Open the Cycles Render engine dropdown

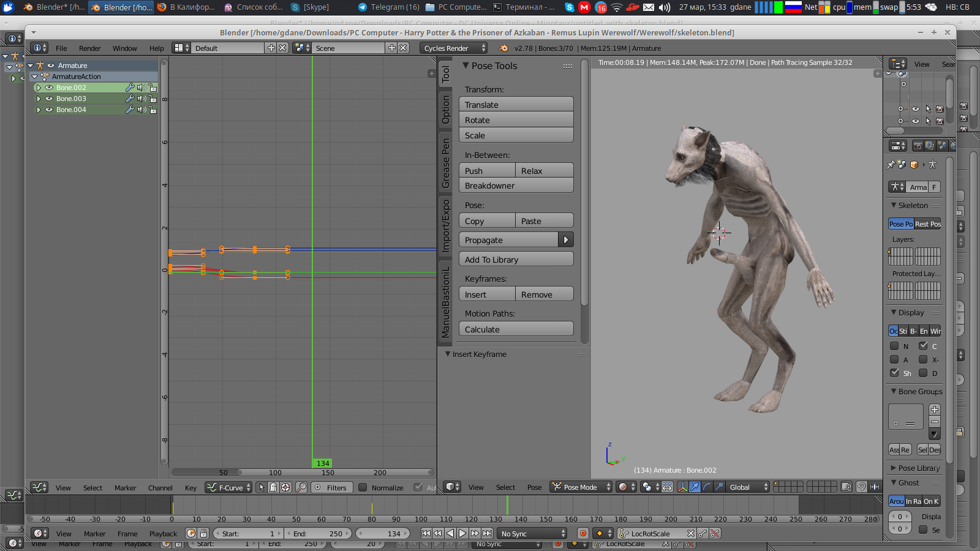tap(454, 48)
